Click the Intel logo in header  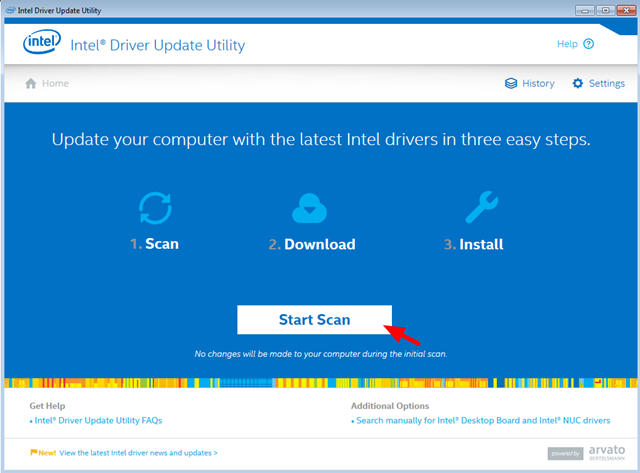[x=41, y=45]
